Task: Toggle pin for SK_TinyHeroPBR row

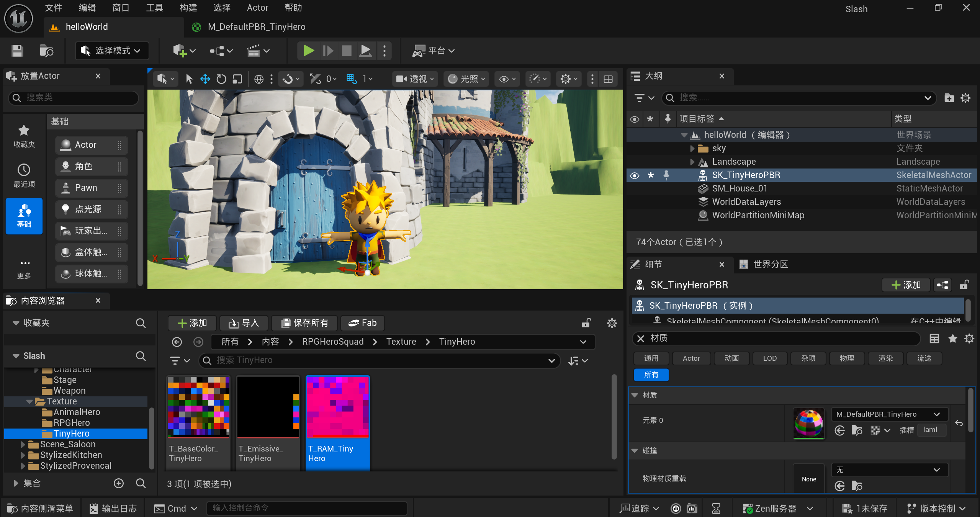Action: point(666,175)
